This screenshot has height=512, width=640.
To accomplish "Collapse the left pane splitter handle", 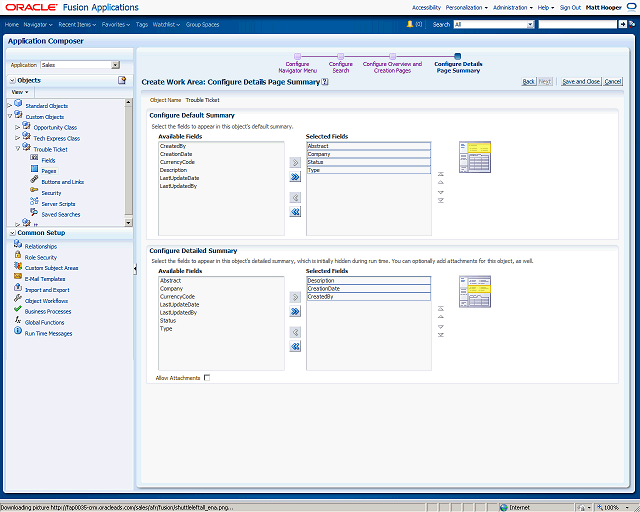I will [x=135, y=269].
